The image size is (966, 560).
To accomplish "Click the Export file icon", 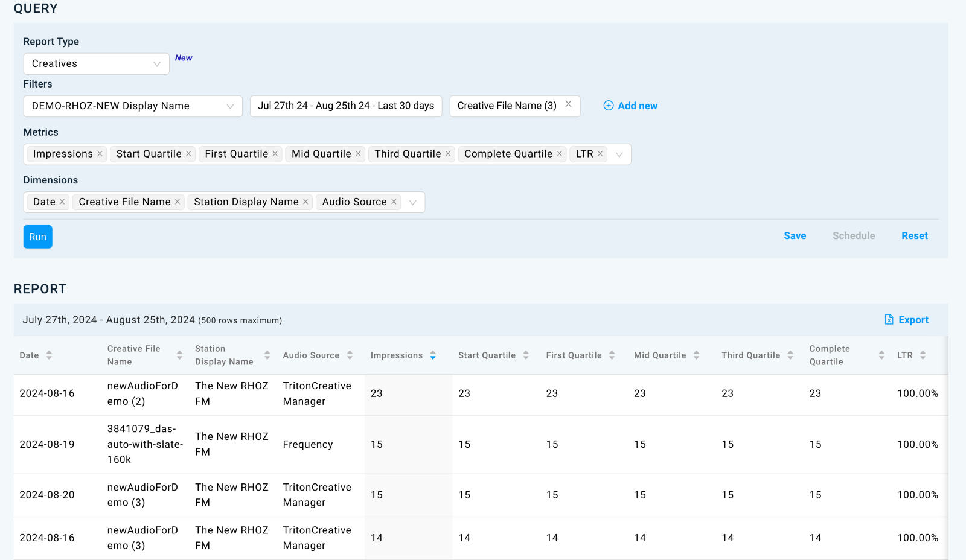I will 889,319.
